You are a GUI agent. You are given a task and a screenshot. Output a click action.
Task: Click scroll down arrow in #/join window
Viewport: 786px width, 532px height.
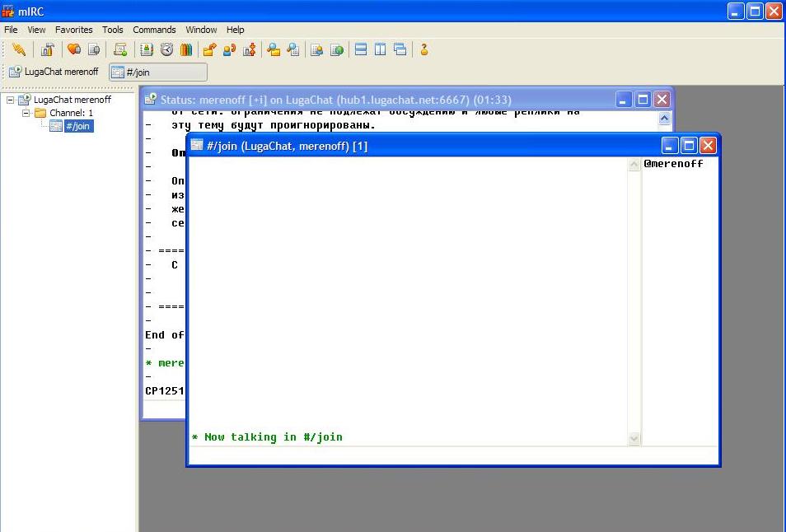click(634, 439)
